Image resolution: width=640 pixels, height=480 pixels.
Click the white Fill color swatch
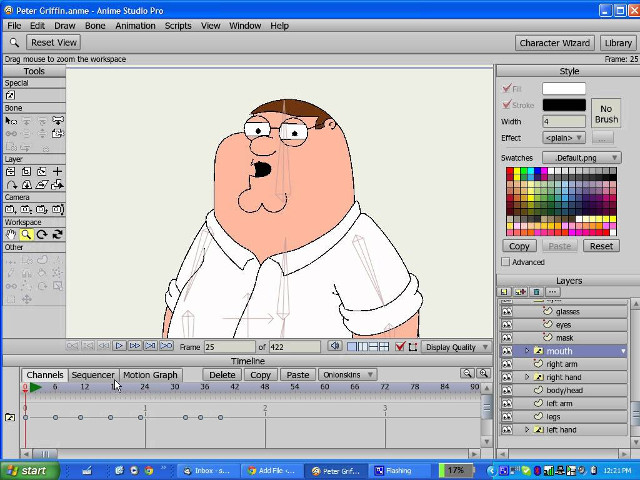coord(564,88)
